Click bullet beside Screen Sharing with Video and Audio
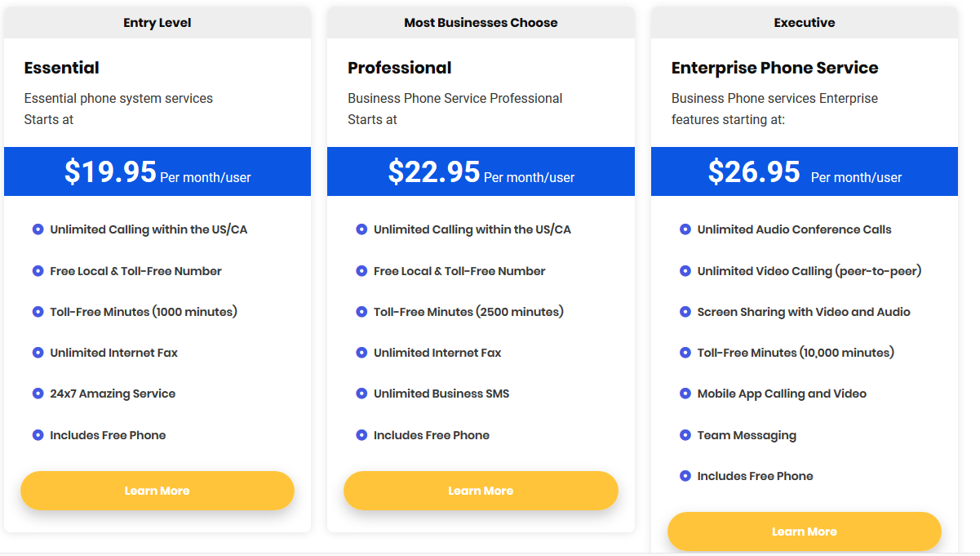 pyautogui.click(x=685, y=312)
